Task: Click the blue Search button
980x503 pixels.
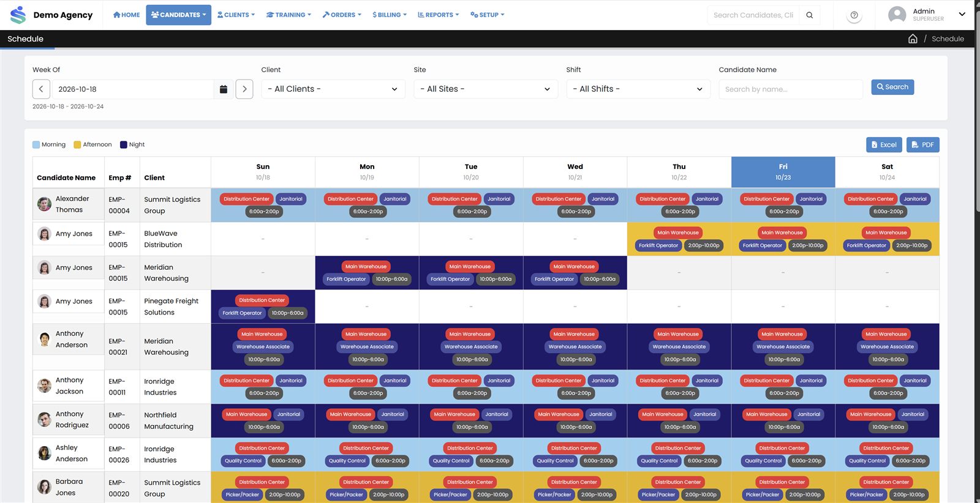Action: (x=892, y=87)
